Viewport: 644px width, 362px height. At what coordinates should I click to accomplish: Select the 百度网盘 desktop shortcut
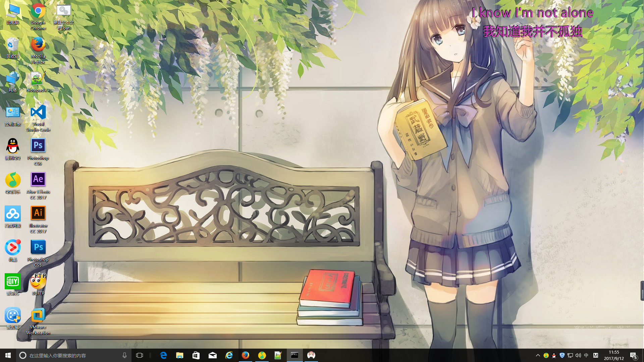tap(13, 217)
